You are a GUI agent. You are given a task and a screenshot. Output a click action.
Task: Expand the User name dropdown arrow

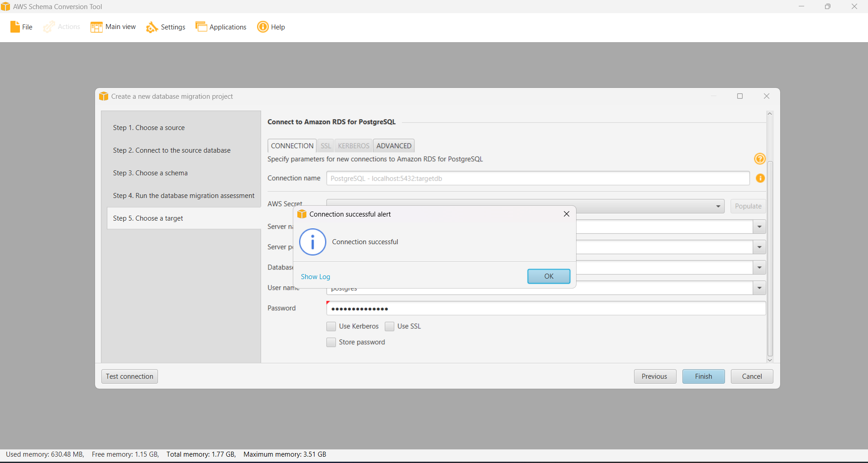[x=759, y=288]
